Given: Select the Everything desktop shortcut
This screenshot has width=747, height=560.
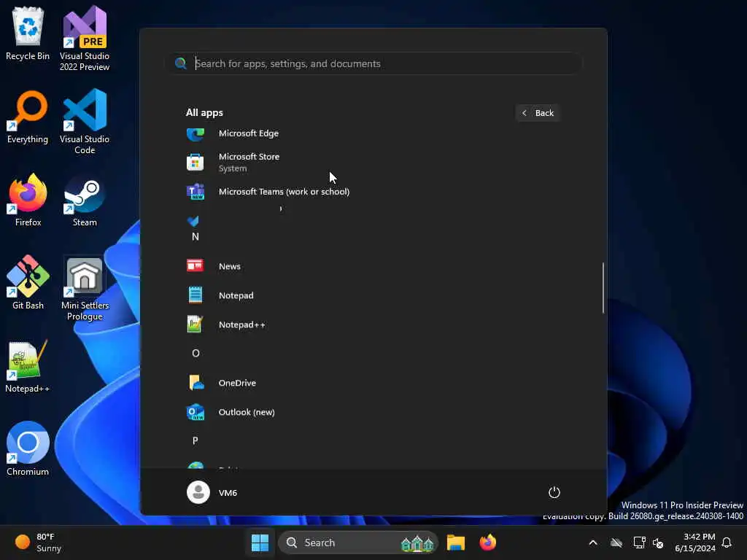Looking at the screenshot, I should pos(28,117).
